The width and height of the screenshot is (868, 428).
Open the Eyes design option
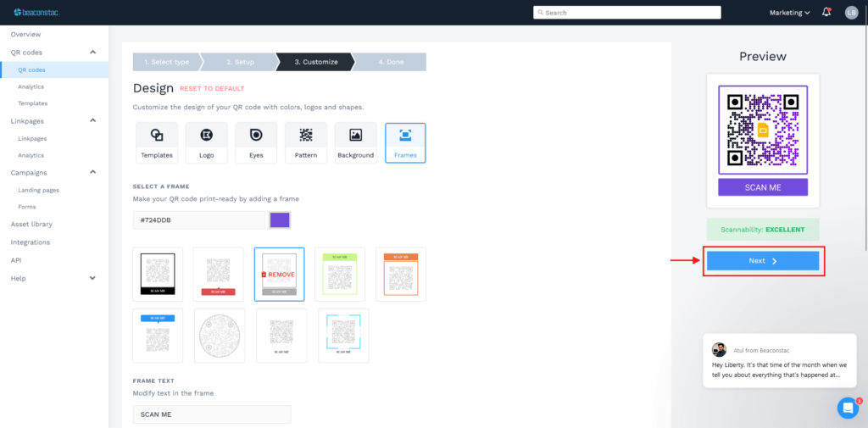tap(256, 143)
